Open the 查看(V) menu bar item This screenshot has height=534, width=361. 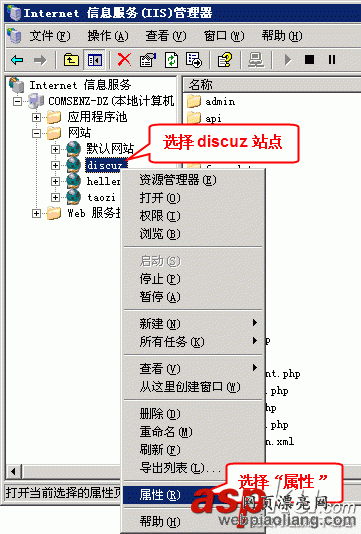(166, 35)
